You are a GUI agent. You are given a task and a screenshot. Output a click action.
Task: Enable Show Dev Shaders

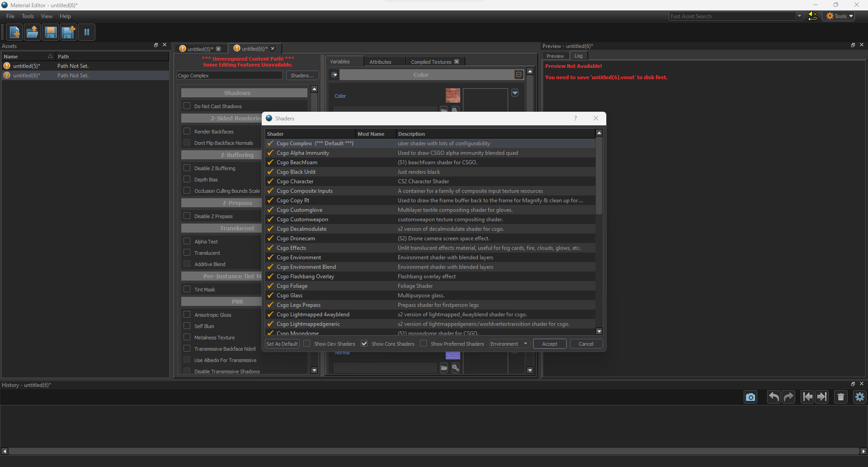tap(307, 343)
